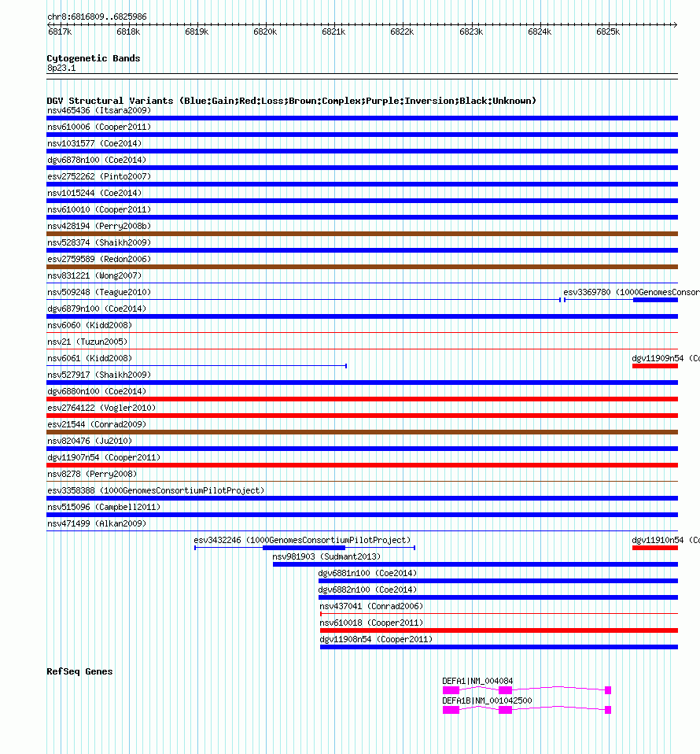Click the red bar under dgv11909n54

pos(655,366)
